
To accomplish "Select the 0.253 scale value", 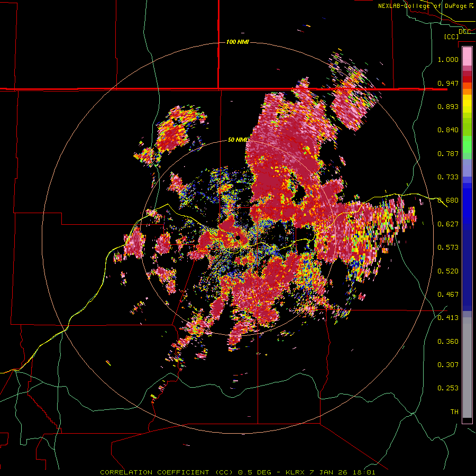I will (x=448, y=388).
